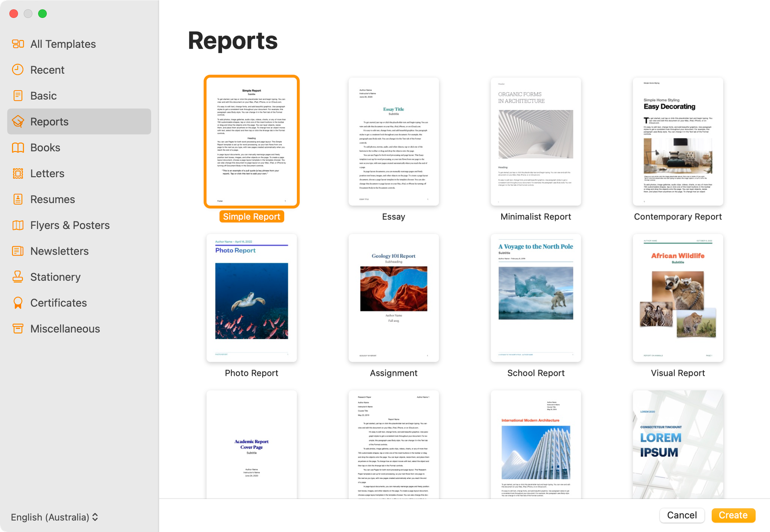Click the Cancel button
Viewport: 770px width, 532px height.
682,515
